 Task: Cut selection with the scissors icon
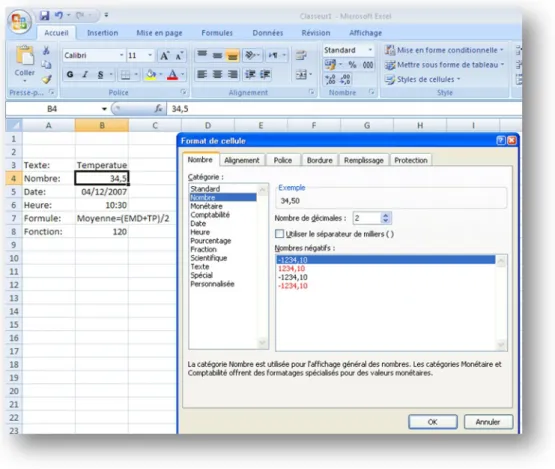[46, 50]
